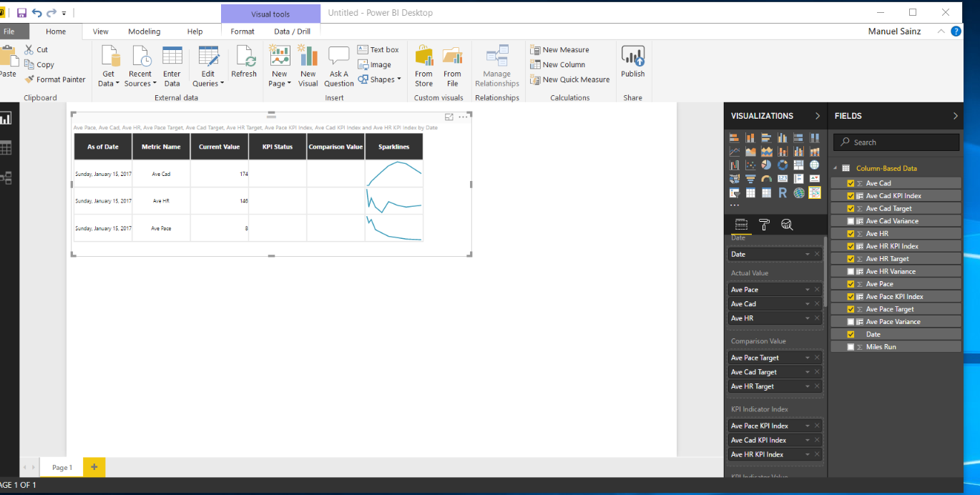
Task: Add a new report page with plus button
Action: click(x=94, y=467)
